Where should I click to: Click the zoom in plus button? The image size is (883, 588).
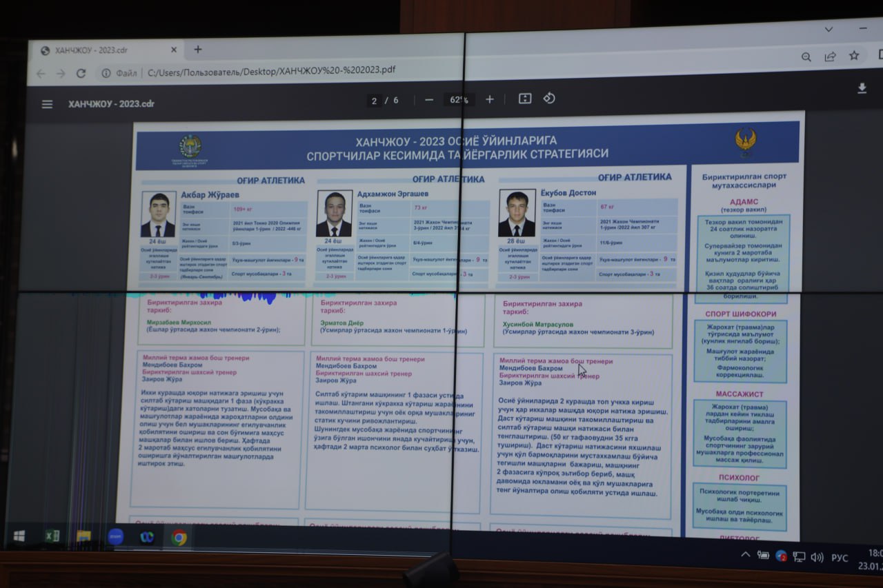point(490,99)
